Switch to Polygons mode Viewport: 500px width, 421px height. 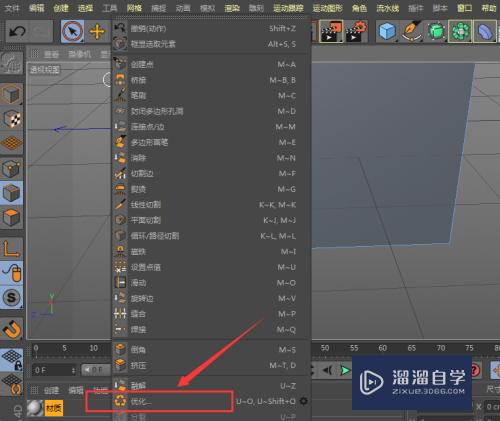pos(12,217)
